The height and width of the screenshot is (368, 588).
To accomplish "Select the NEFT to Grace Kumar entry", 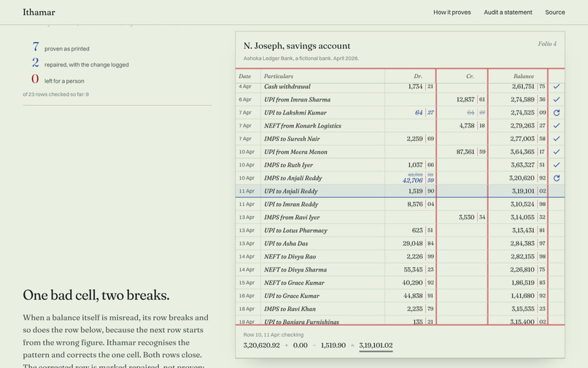I will [400, 283].
